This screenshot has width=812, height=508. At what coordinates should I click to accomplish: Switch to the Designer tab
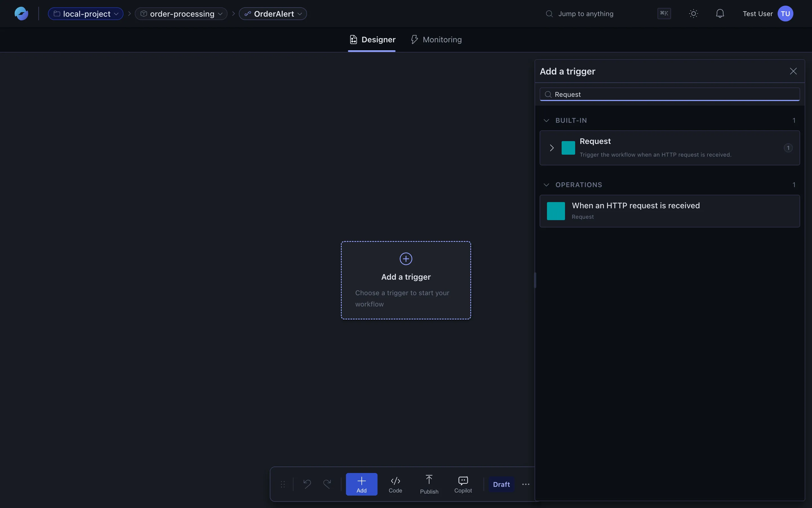pos(372,40)
